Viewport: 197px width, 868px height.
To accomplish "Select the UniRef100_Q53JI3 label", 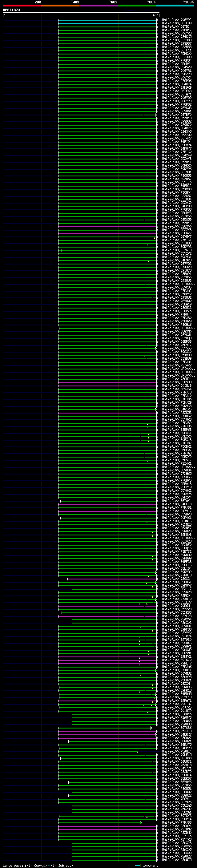I will [x=176, y=731].
